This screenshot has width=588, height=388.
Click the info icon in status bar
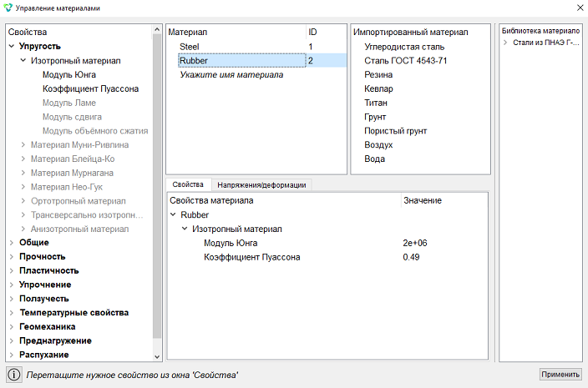[14, 375]
